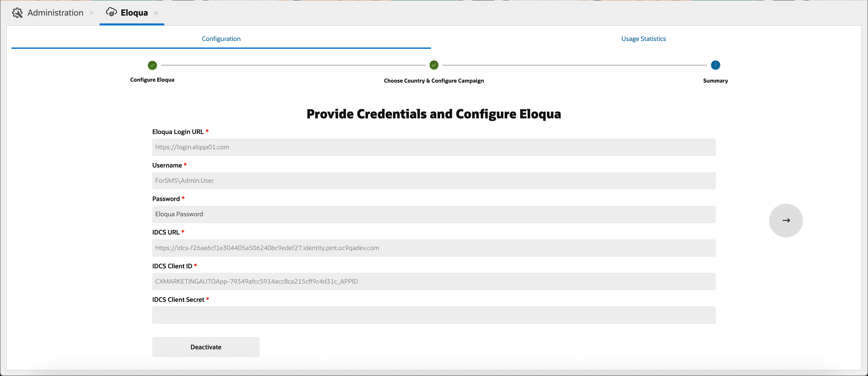Click the Configure Eloqua step label
The width and height of the screenshot is (868, 376).
point(152,80)
